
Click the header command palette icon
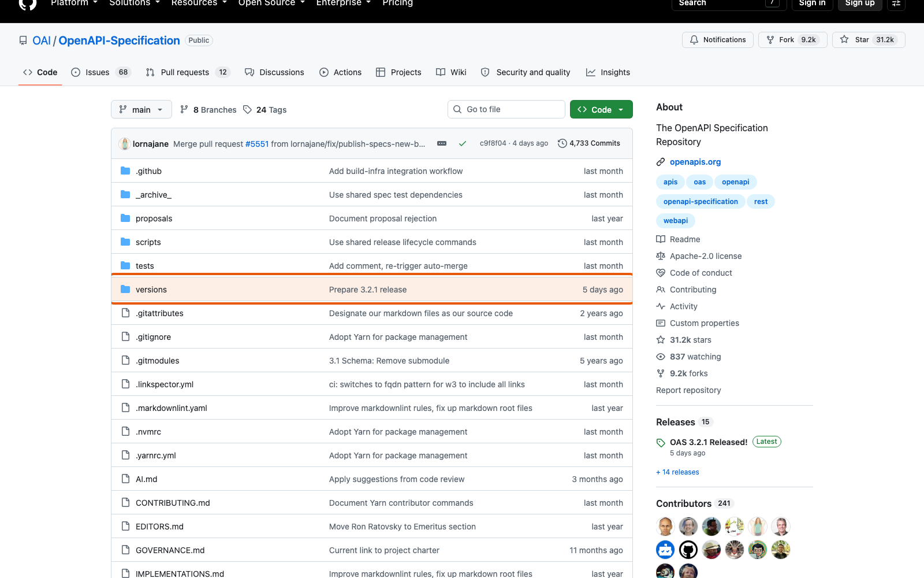[x=896, y=3]
